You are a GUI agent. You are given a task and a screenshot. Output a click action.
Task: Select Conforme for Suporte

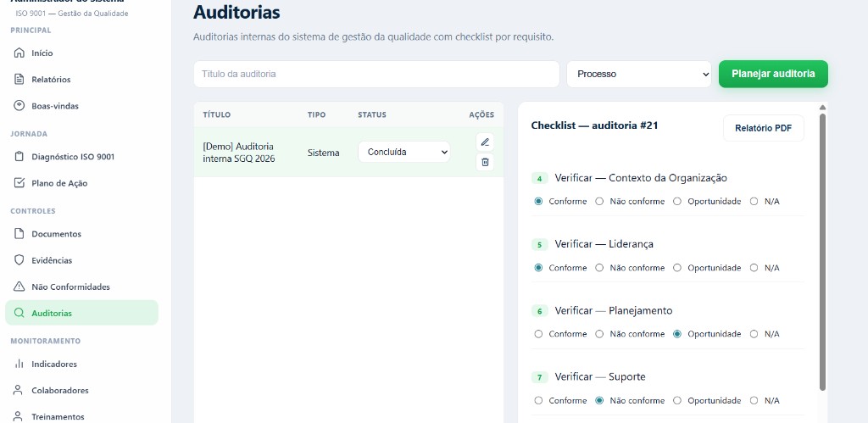[x=538, y=400]
